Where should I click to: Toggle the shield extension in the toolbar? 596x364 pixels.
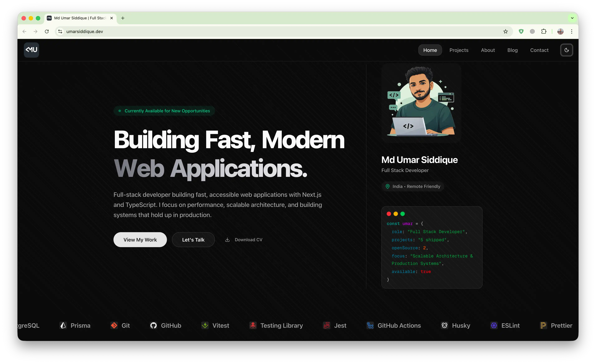click(521, 31)
